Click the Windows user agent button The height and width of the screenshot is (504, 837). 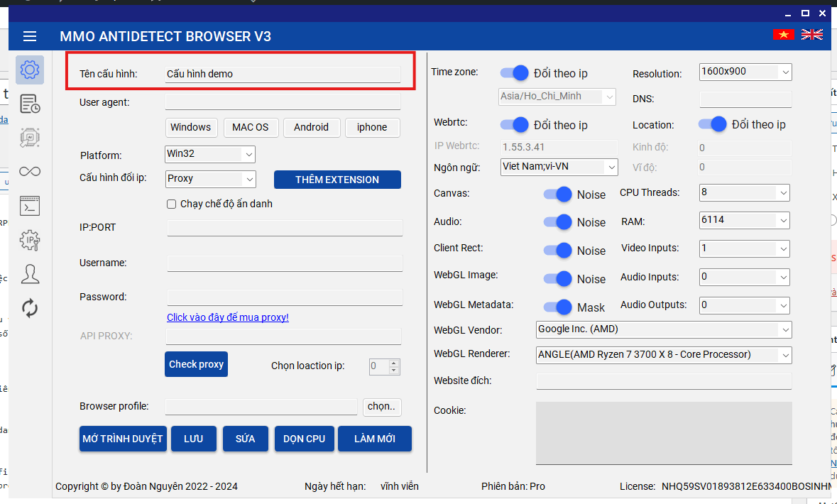(191, 128)
